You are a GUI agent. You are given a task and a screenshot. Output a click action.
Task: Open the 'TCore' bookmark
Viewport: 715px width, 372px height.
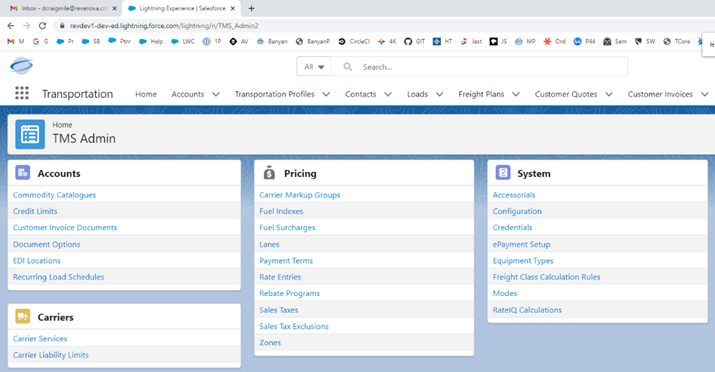coord(677,41)
